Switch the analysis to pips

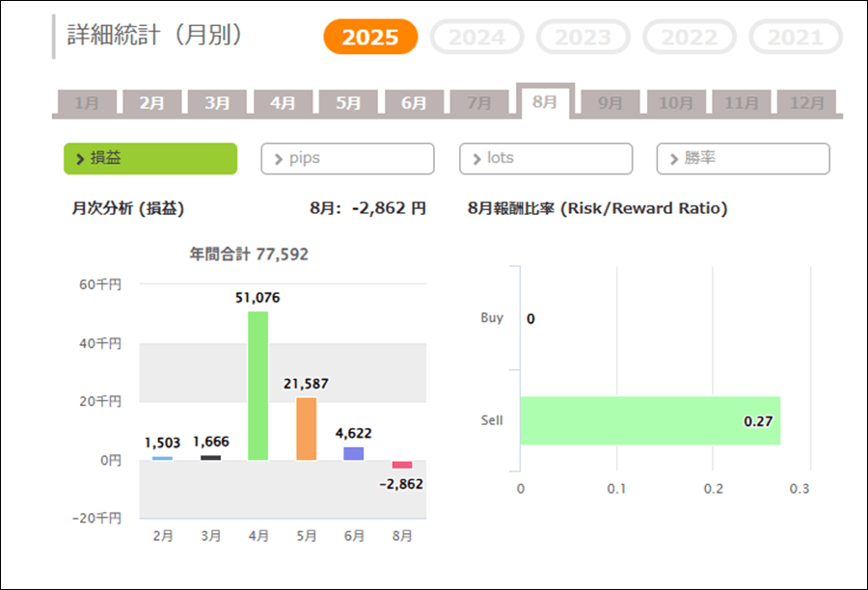click(347, 159)
